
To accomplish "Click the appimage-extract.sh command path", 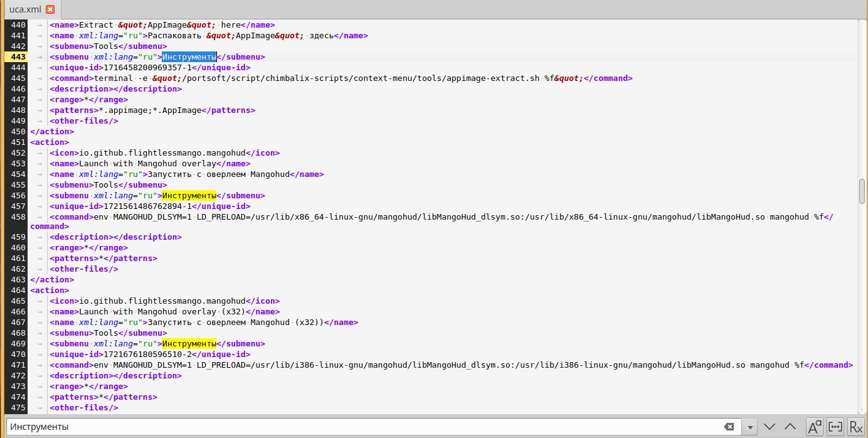I will click(359, 78).
